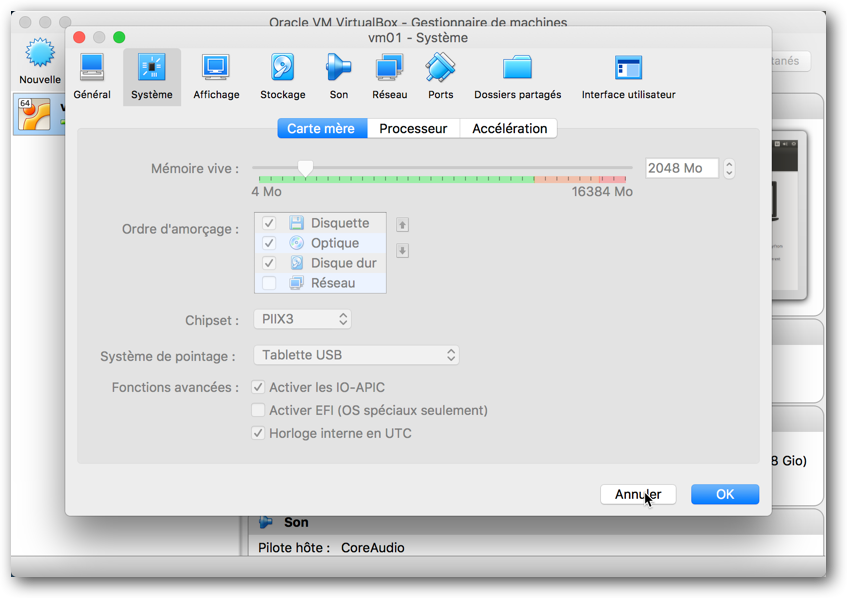Open the Stockage storage settings
This screenshot has width=847, height=598.
click(x=283, y=77)
